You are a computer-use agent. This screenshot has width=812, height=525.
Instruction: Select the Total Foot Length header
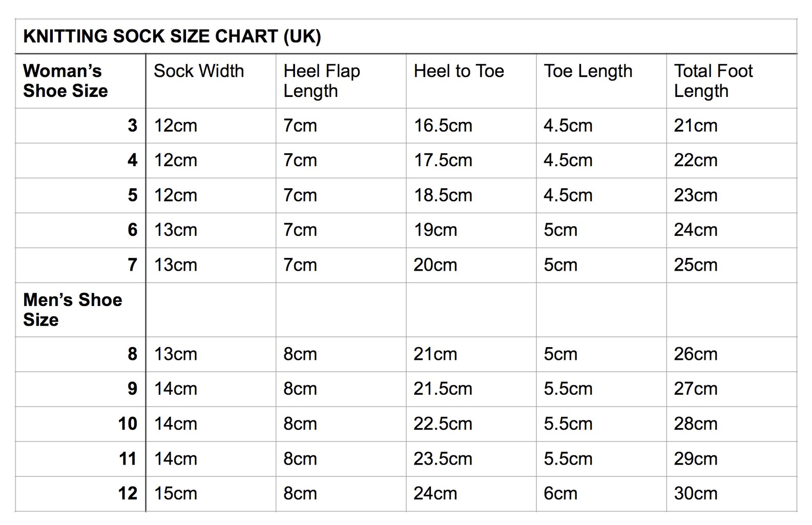click(x=713, y=80)
